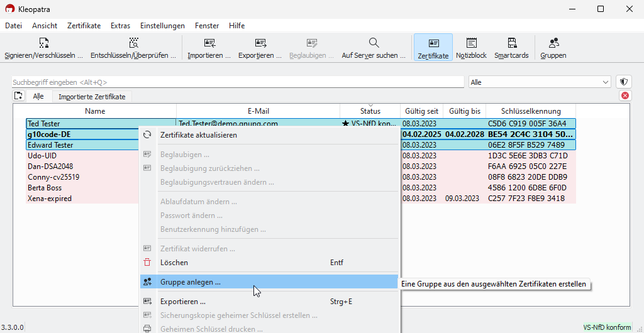Click the Importieren toolbar icon
The width and height of the screenshot is (644, 333).
pos(210,43)
